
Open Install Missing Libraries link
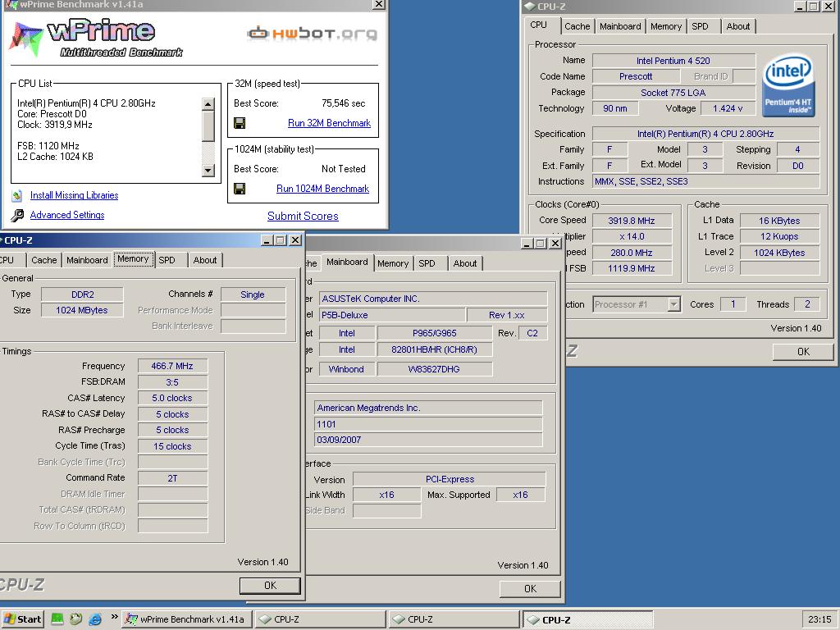(74, 195)
